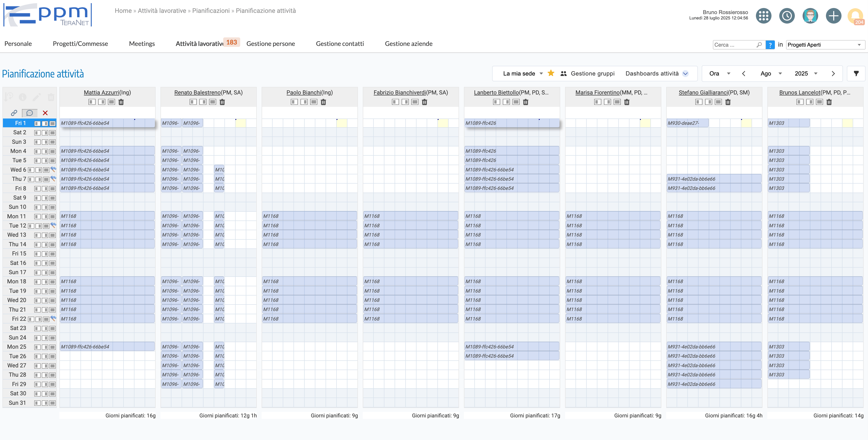
Task: Select full-day box for Sat 2
Action: (53, 133)
